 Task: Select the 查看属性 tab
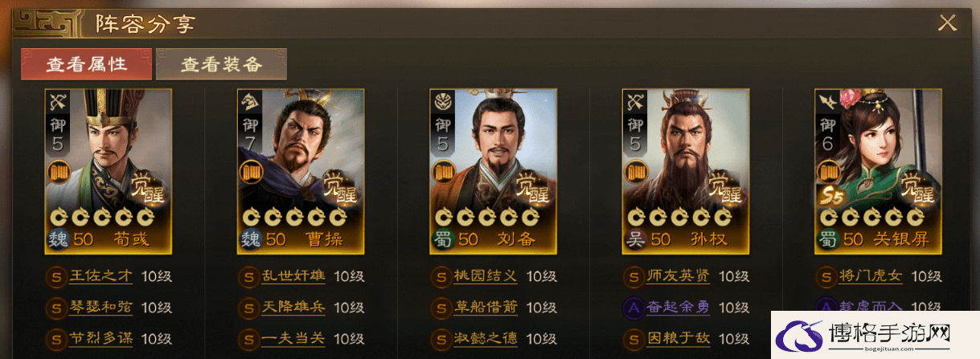click(x=86, y=65)
